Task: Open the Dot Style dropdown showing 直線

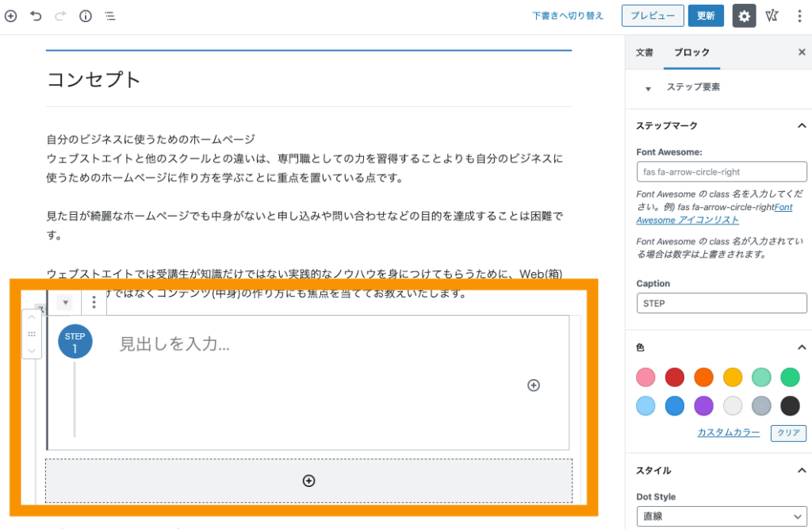Action: tap(721, 516)
